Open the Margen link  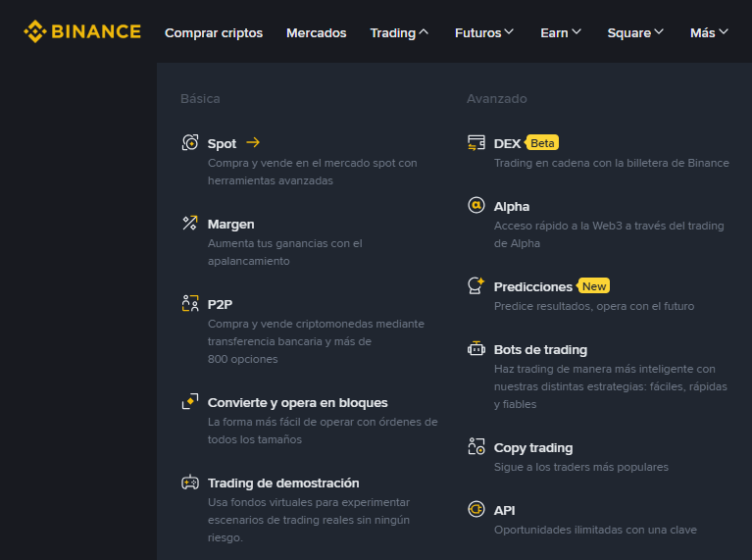230,224
